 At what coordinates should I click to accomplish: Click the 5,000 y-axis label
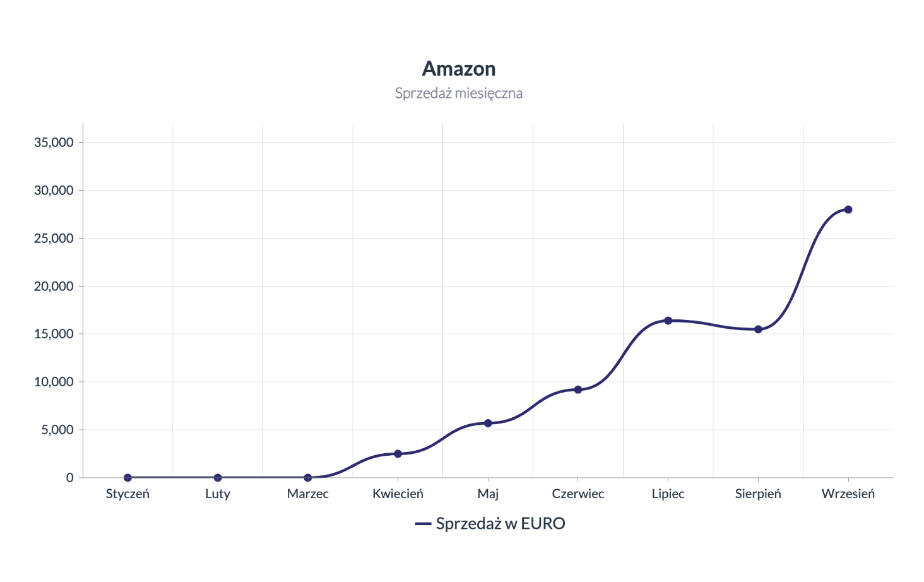click(57, 430)
